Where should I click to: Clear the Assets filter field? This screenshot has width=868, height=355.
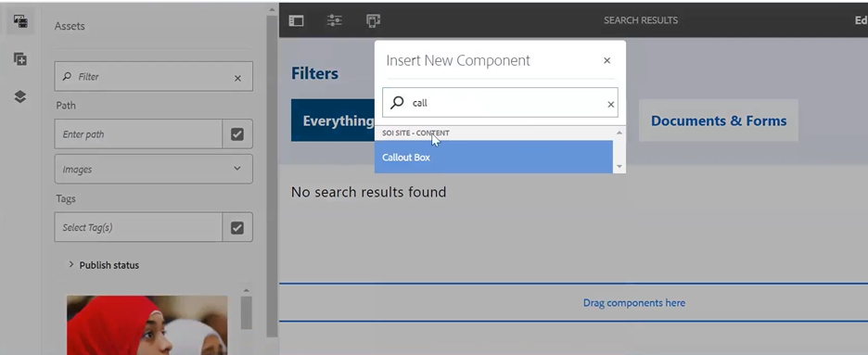[237, 78]
